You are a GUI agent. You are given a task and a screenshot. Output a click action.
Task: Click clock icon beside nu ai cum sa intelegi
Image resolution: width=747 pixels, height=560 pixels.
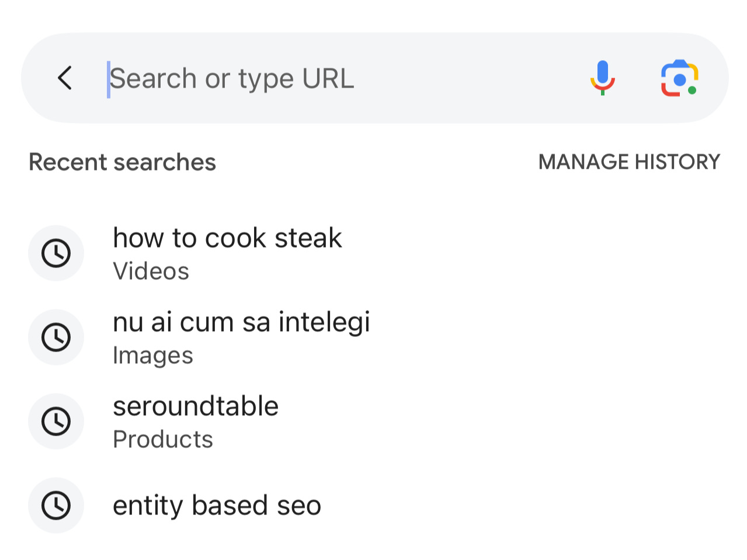pyautogui.click(x=56, y=337)
